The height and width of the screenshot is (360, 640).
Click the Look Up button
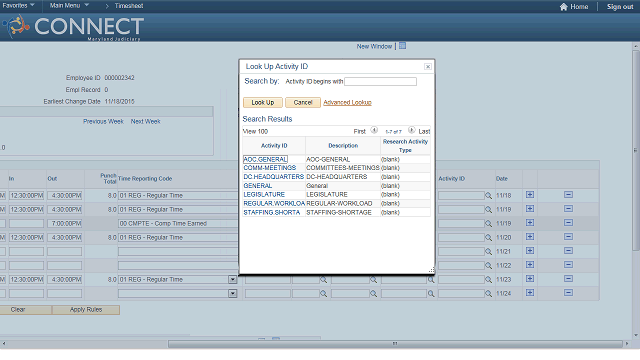(263, 102)
